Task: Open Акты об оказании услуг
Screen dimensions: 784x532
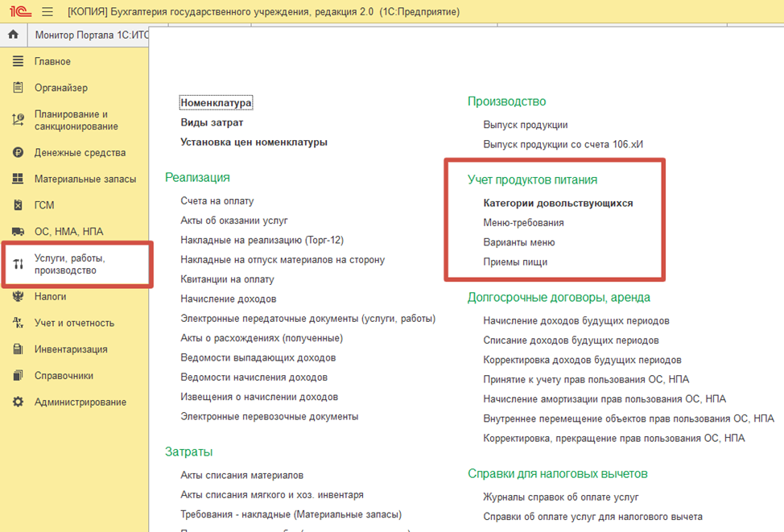Action: click(x=234, y=221)
